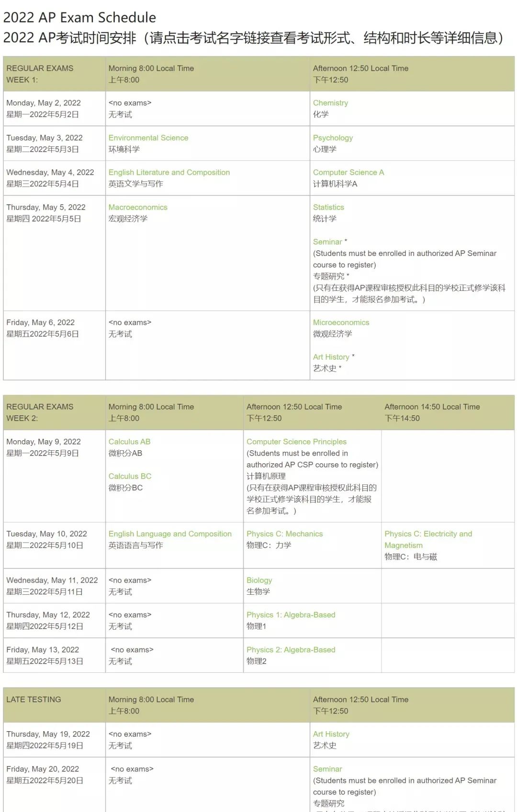Select the Computer Science Principles link
This screenshot has width=517, height=812.
point(296,442)
